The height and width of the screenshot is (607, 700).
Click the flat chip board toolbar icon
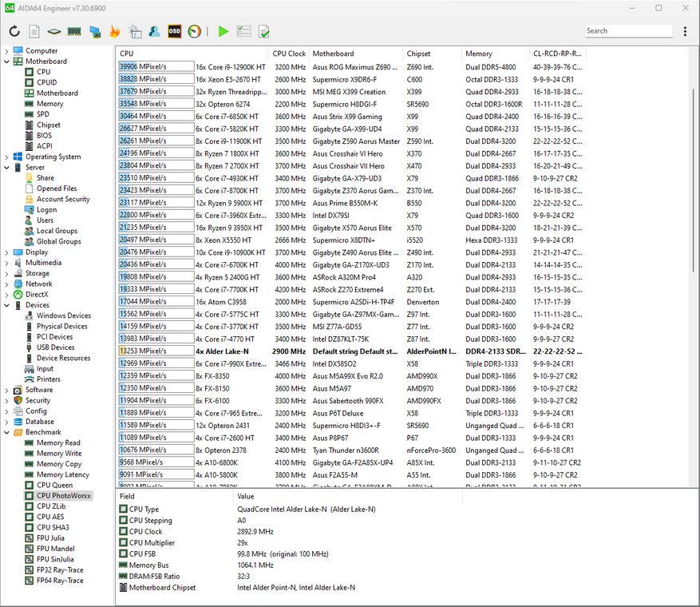(54, 31)
